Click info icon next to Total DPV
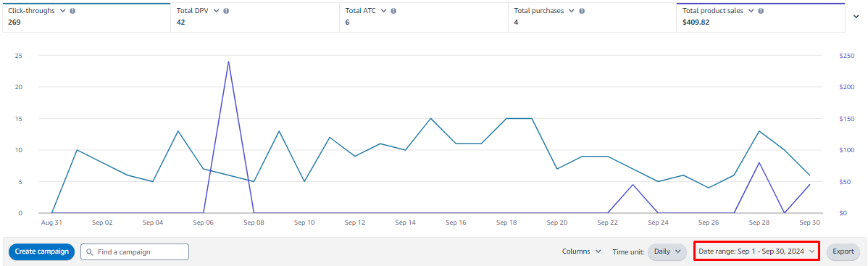The width and height of the screenshot is (868, 266). [x=226, y=11]
